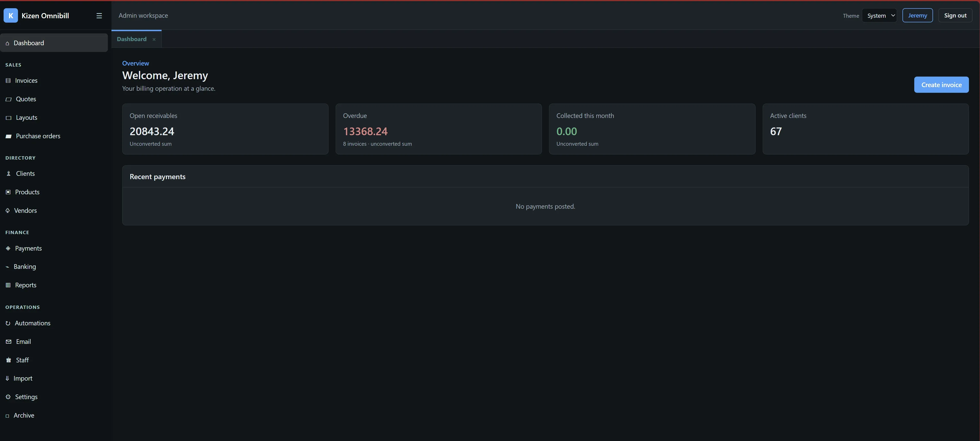Click the Email envelope icon

(x=8, y=342)
